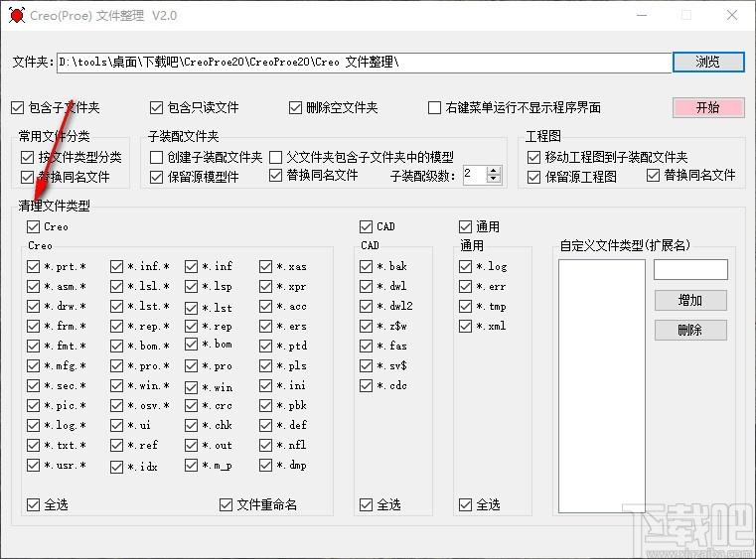Toggle the *.asm.* checkbox
Viewport: 756px width, 559px height.
(33, 286)
